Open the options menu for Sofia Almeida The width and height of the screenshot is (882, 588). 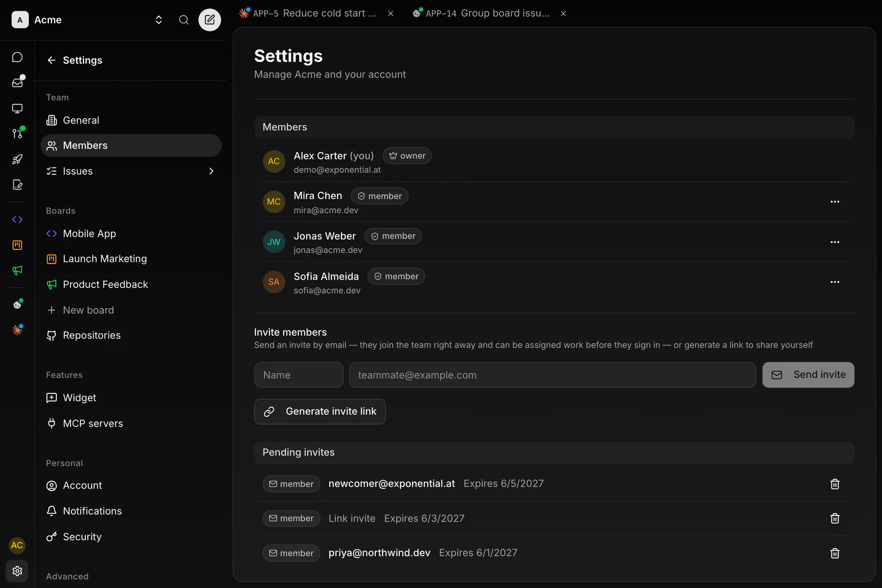click(x=835, y=282)
